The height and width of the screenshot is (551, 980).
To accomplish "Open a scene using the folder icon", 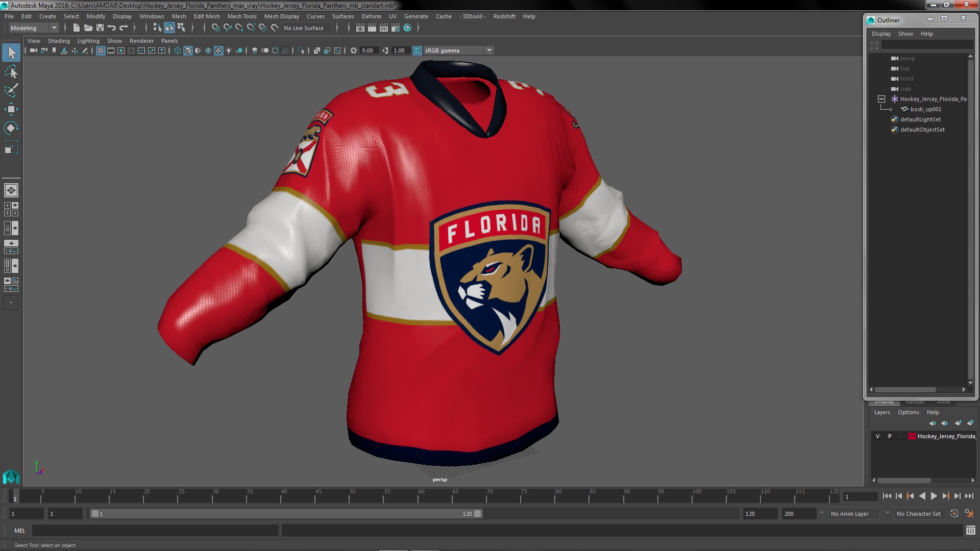I will tap(88, 28).
